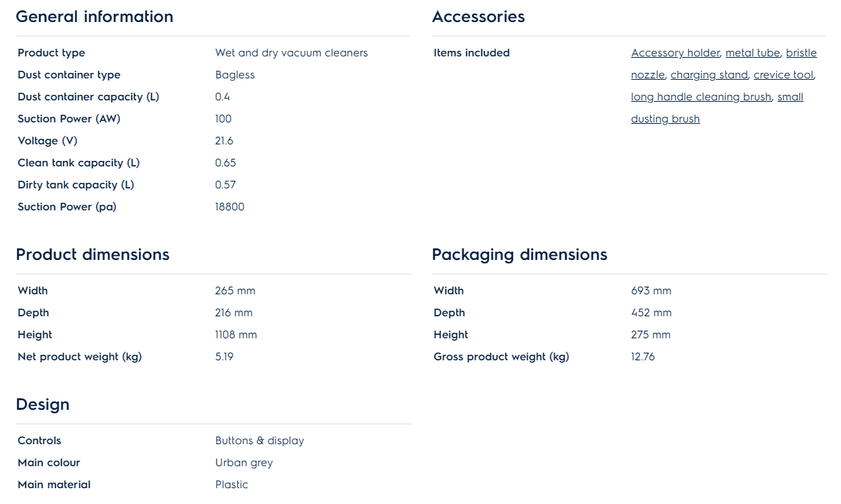This screenshot has width=841, height=504.
Task: Open the long handle cleaning brush link
Action: (701, 97)
